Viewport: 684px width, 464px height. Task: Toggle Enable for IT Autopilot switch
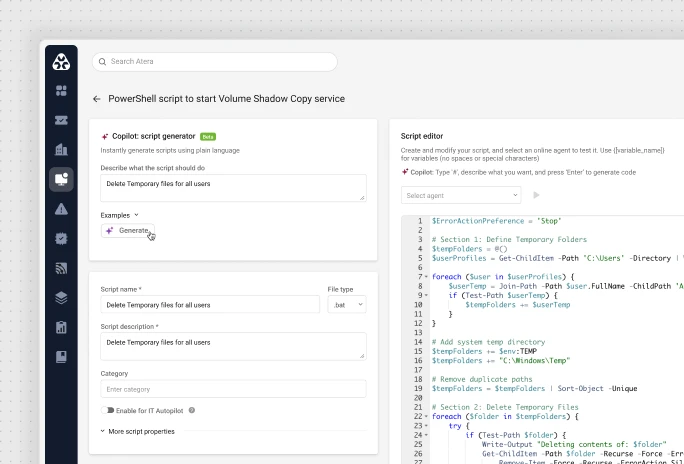107,410
